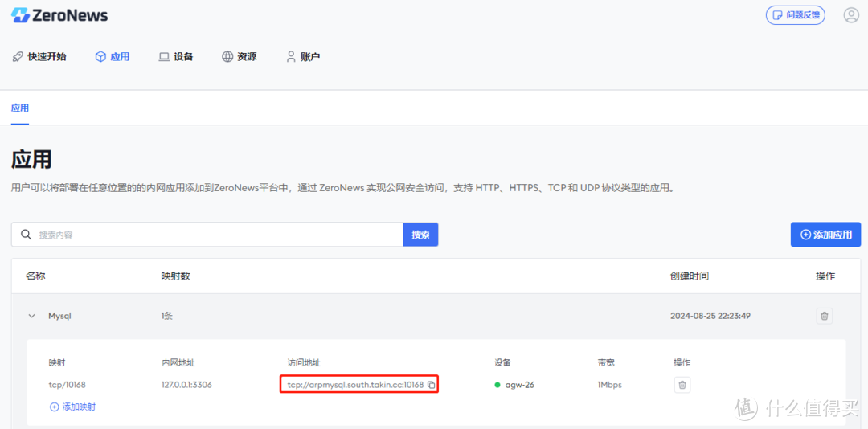
Task: Click the 127.0.0.1:3306 internal address
Action: point(186,385)
